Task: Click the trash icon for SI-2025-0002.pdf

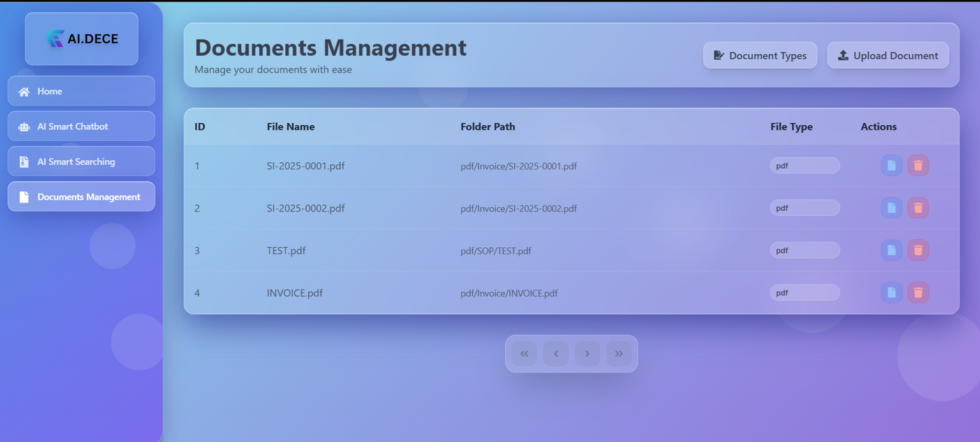Action: [918, 208]
